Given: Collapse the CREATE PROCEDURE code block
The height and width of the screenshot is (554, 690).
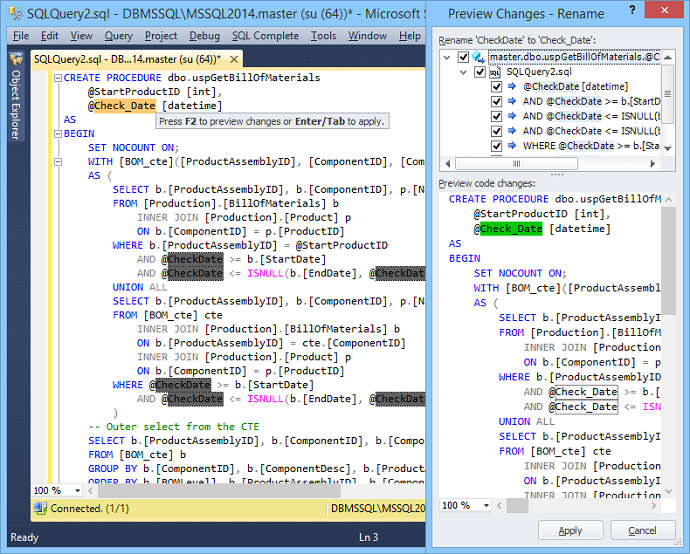Looking at the screenshot, I should coord(58,78).
